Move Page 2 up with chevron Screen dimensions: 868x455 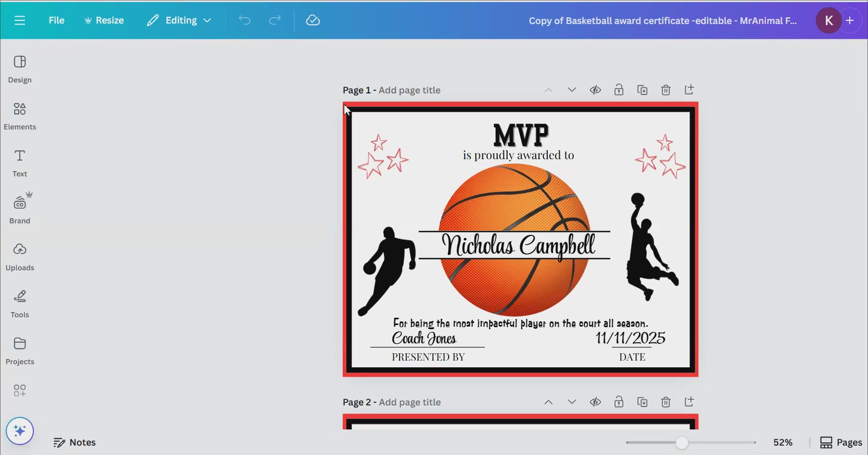[x=548, y=402]
